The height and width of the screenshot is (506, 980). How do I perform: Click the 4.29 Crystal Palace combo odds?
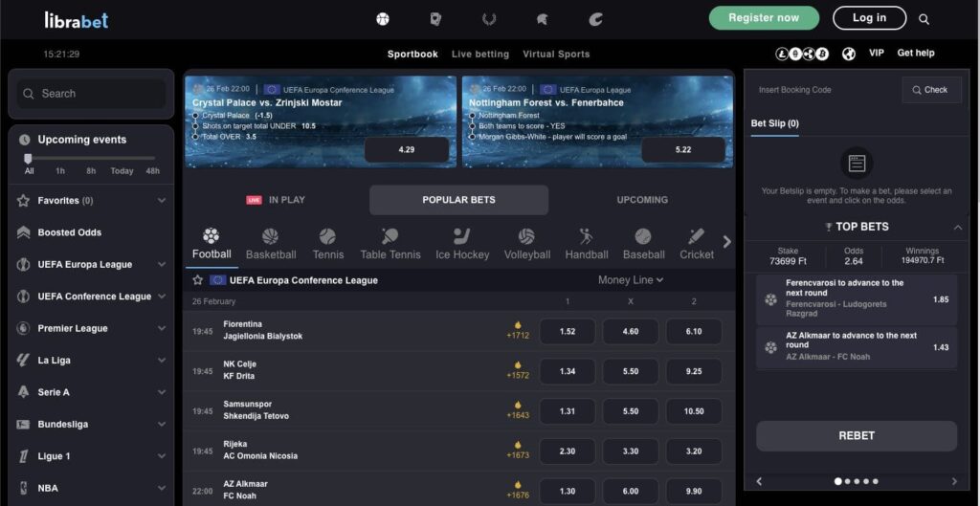(406, 150)
